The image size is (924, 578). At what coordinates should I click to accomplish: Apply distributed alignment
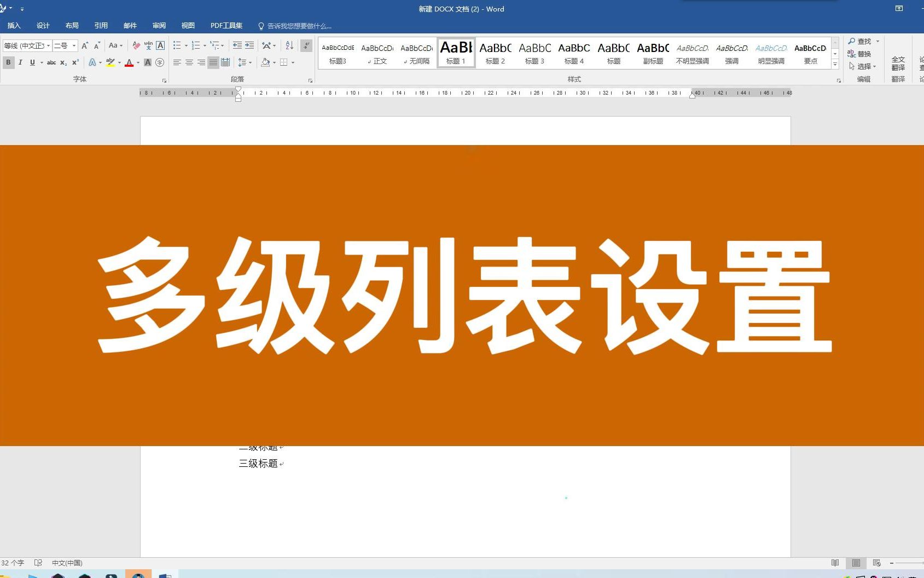[225, 62]
